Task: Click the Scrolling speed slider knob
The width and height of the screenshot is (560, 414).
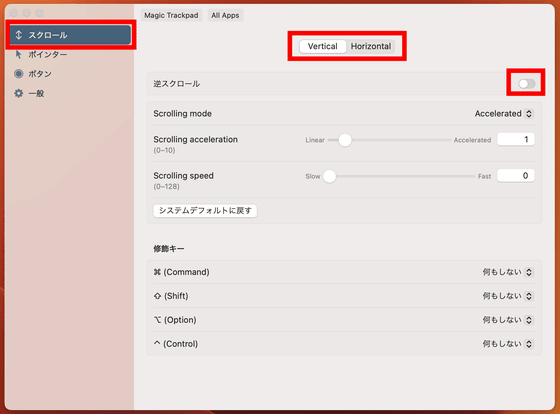Action: pyautogui.click(x=329, y=176)
